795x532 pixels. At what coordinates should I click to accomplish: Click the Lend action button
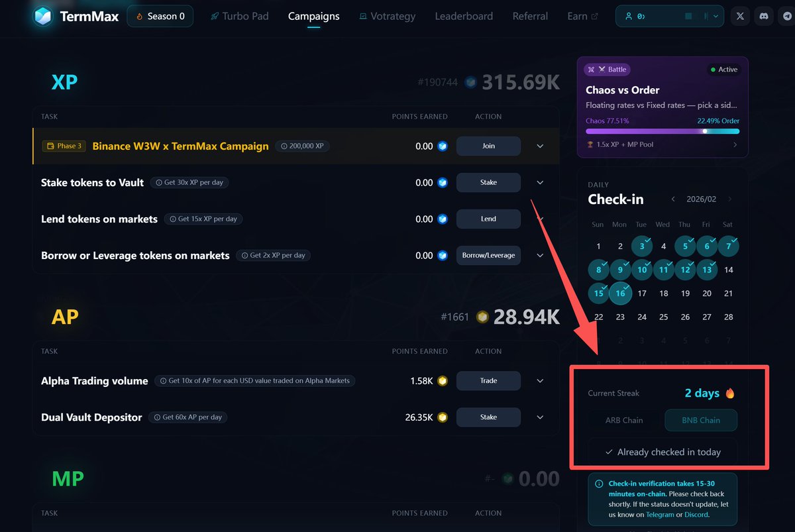pyautogui.click(x=488, y=219)
